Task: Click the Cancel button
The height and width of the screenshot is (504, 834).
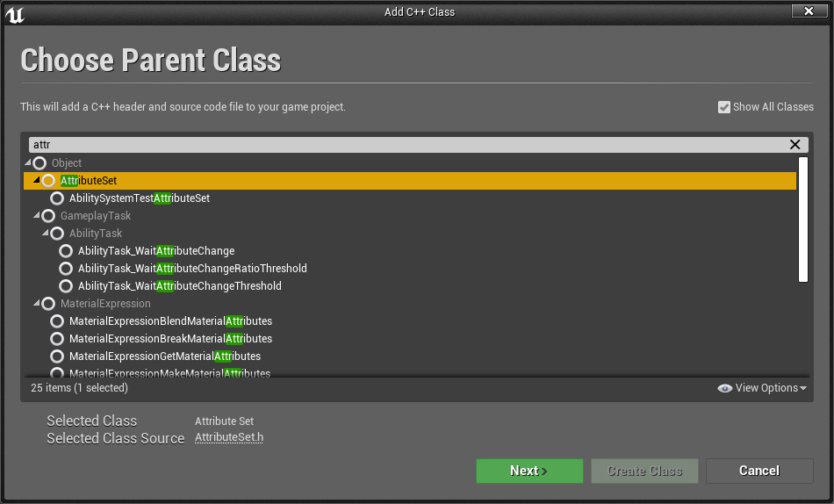Action: click(x=759, y=471)
